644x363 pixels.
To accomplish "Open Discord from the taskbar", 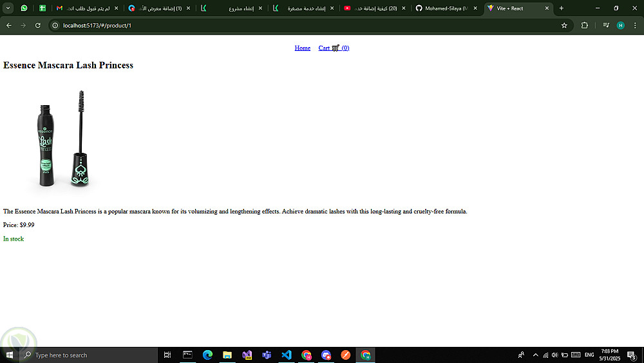I will pos(326,355).
